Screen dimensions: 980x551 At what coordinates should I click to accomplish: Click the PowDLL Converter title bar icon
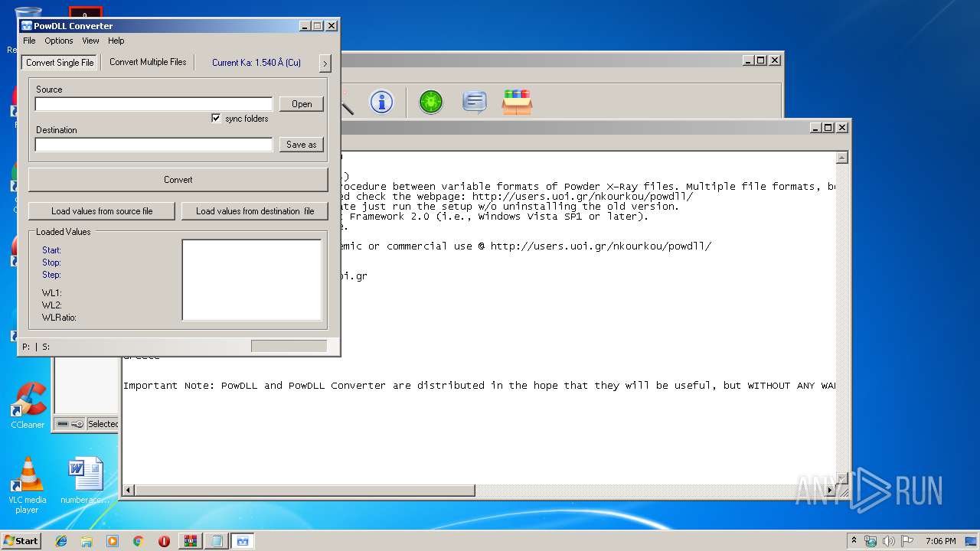coord(26,25)
